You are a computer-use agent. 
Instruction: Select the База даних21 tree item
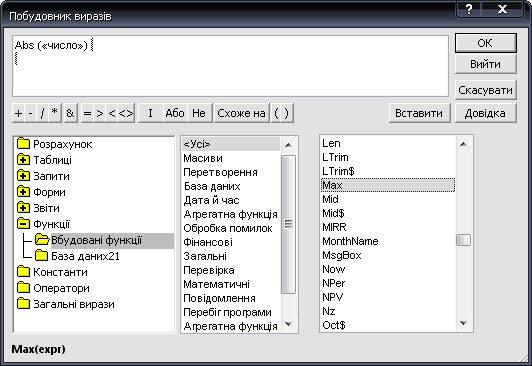coord(86,256)
